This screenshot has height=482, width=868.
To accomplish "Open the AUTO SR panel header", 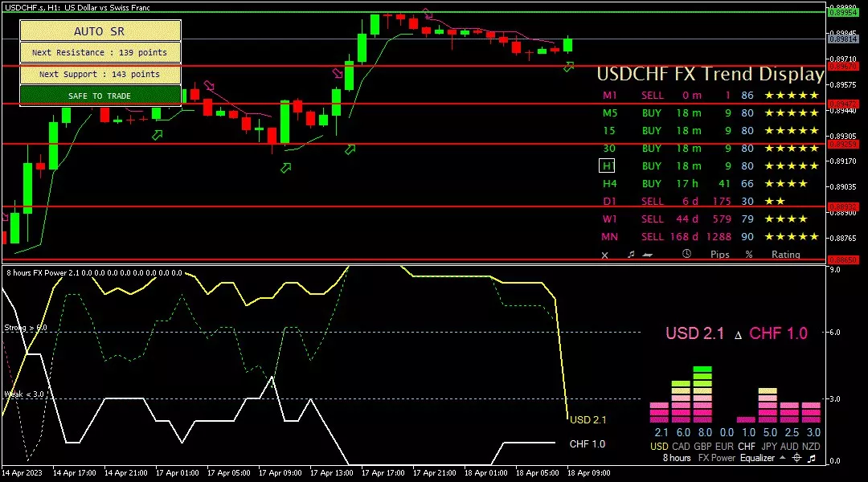I will tap(100, 31).
